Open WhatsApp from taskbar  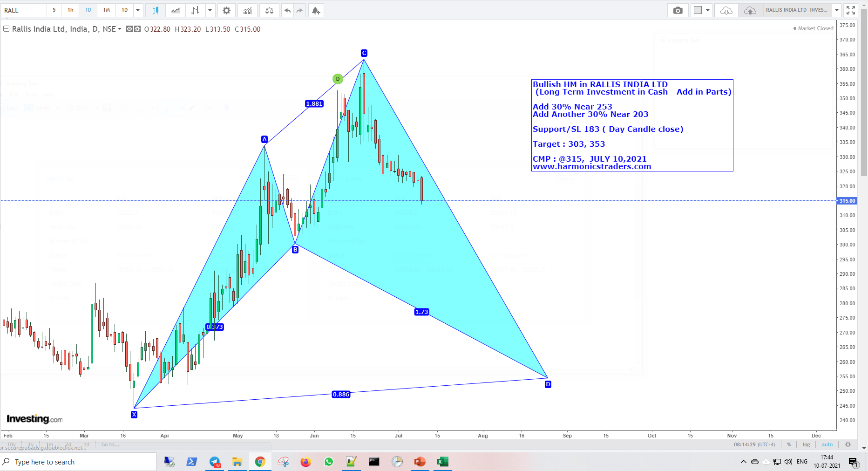coord(329,462)
